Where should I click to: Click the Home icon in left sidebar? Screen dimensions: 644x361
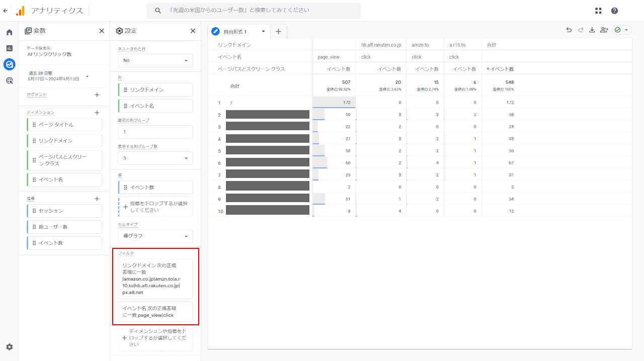tap(9, 32)
